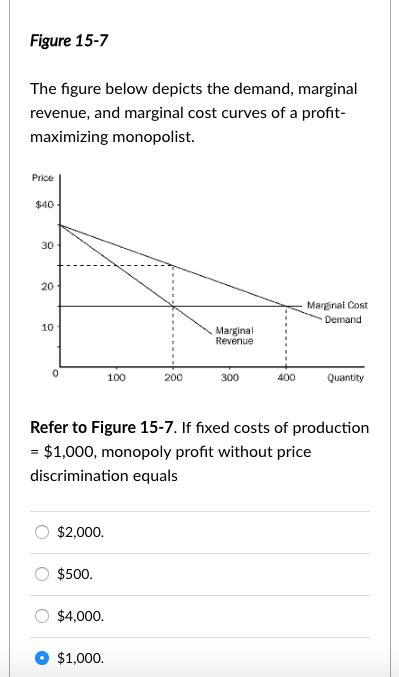Click the Price axis label
399x677 pixels.
(43, 178)
